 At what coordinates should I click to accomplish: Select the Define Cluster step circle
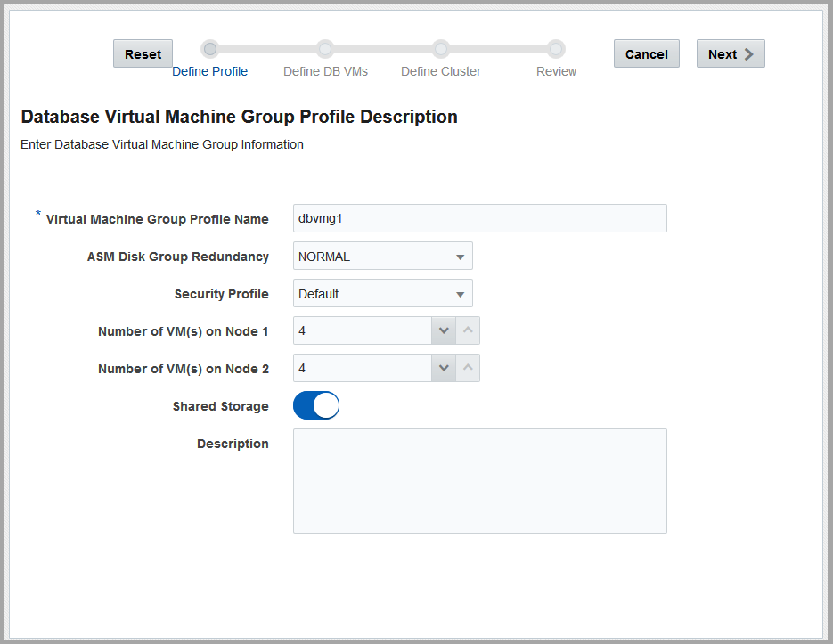click(x=440, y=49)
